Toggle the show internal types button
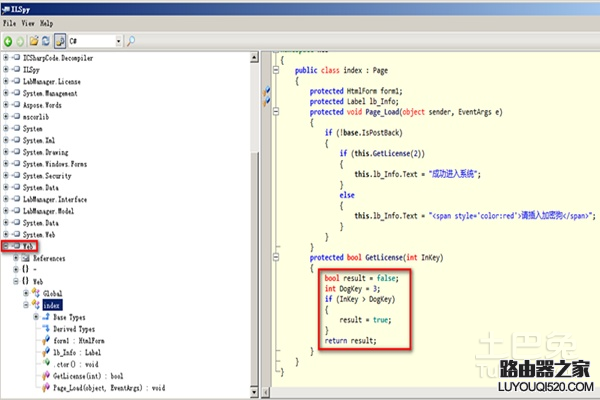The width and height of the screenshot is (600, 400). point(60,41)
